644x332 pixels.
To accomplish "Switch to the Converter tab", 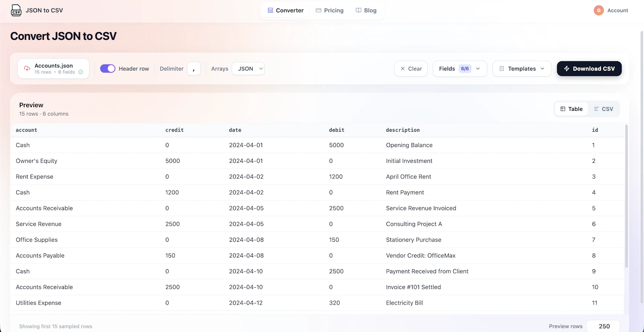I will [x=286, y=10].
